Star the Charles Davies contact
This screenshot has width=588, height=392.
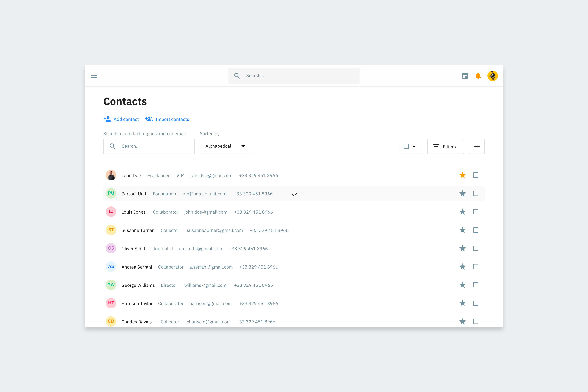(463, 321)
